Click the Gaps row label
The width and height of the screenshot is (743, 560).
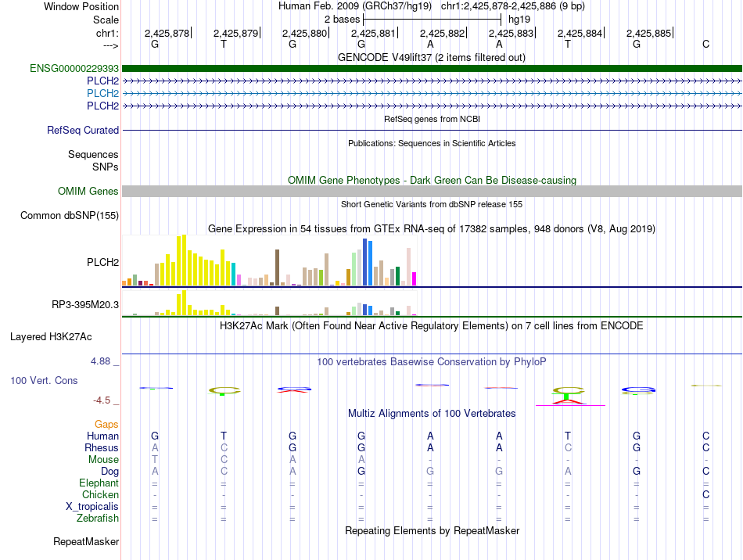coord(106,425)
